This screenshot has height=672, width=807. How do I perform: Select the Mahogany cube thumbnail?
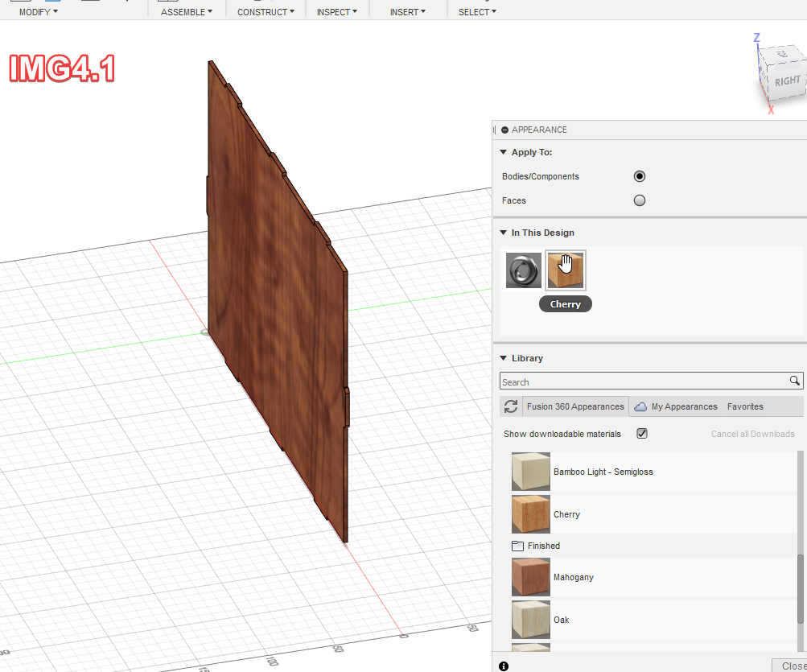pyautogui.click(x=530, y=577)
